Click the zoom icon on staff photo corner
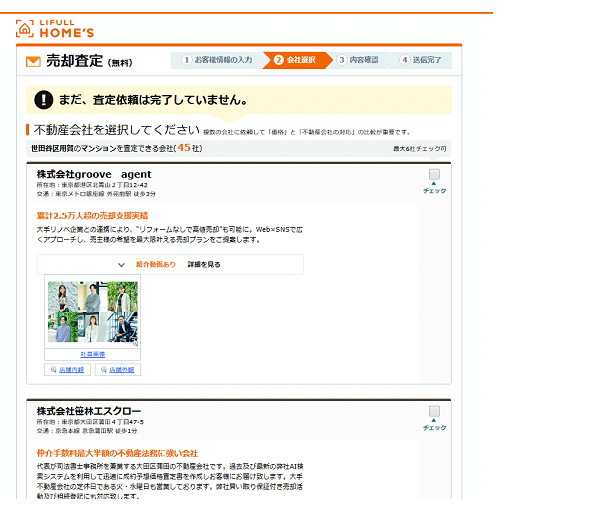 (135, 344)
